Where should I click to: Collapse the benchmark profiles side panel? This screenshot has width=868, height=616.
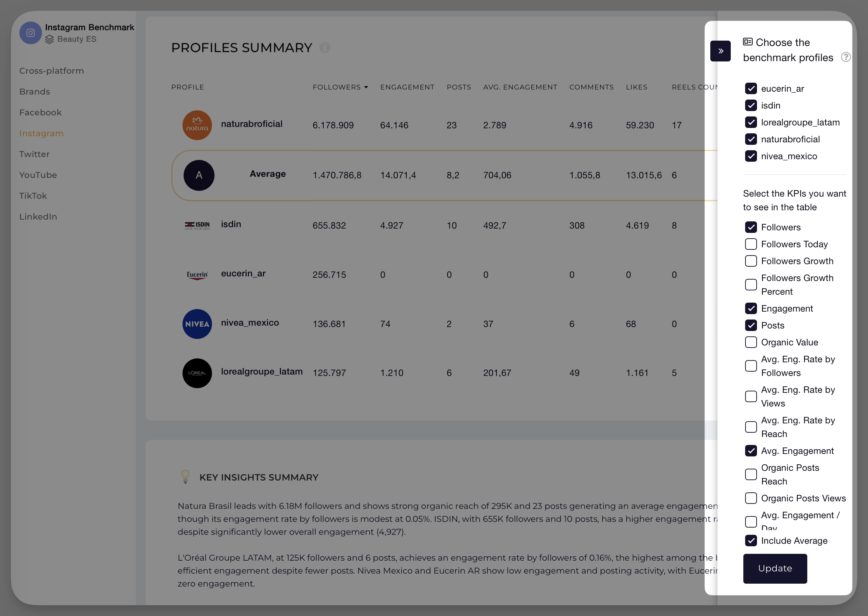tap(720, 51)
